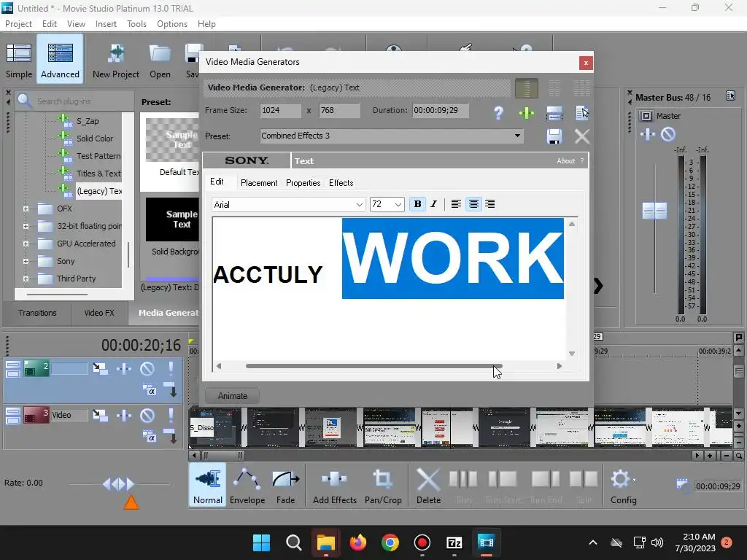Screen dimensions: 747x560
Task: Click the About link in Text header
Action: coord(565,161)
